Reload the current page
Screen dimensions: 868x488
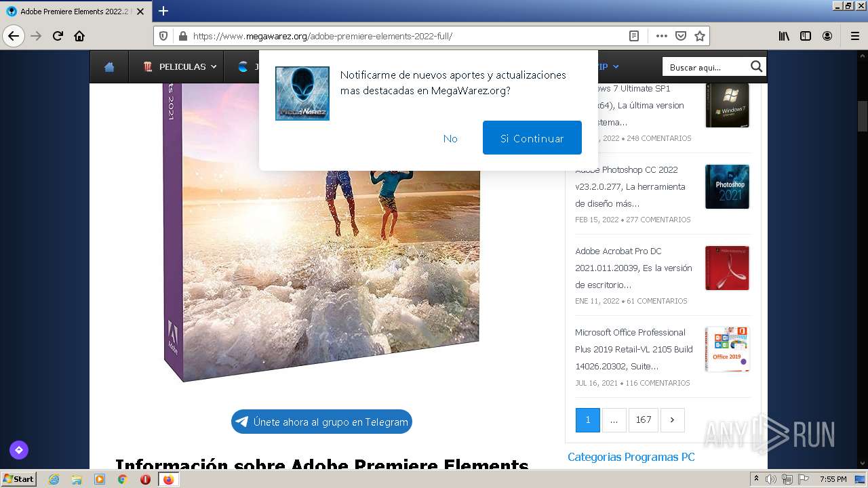click(58, 36)
